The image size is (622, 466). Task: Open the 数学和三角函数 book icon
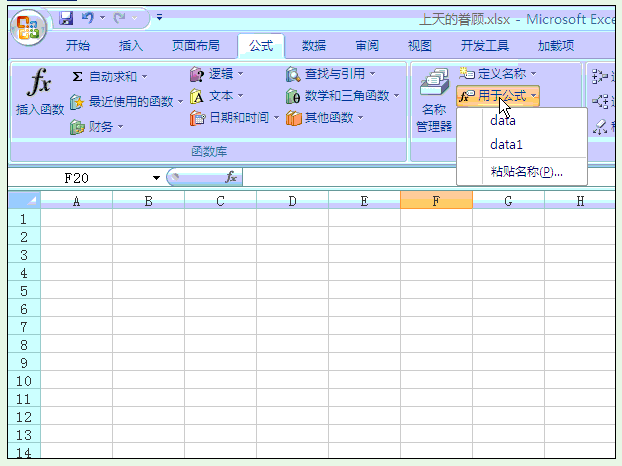(x=293, y=96)
